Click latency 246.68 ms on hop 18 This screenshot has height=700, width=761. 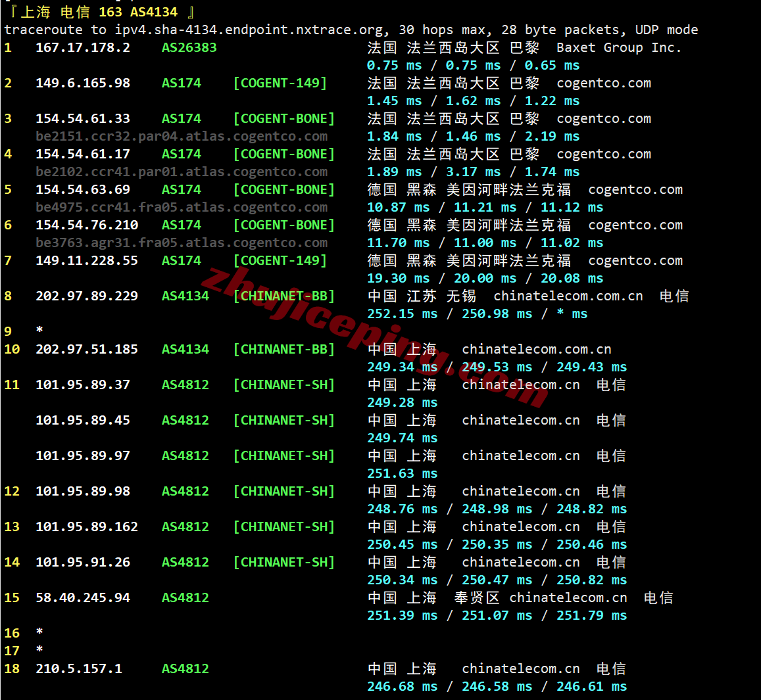[x=402, y=686]
